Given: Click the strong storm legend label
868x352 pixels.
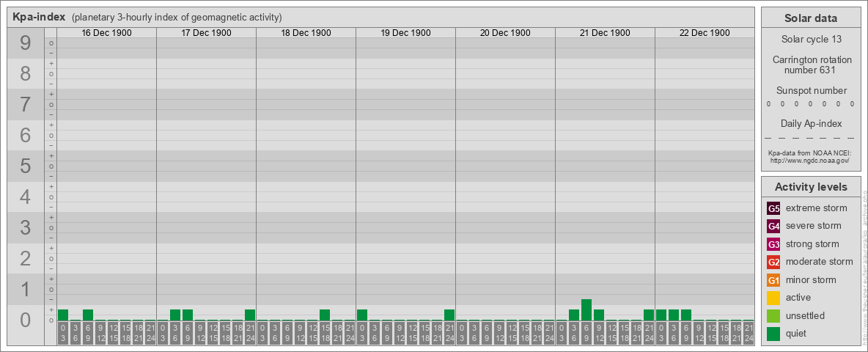Looking at the screenshot, I should [x=812, y=244].
